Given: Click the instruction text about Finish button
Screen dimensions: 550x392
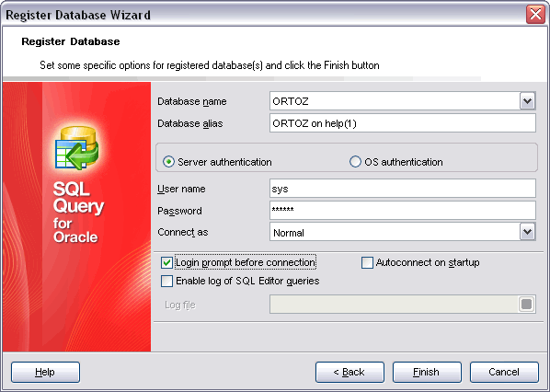Looking at the screenshot, I should [210, 65].
